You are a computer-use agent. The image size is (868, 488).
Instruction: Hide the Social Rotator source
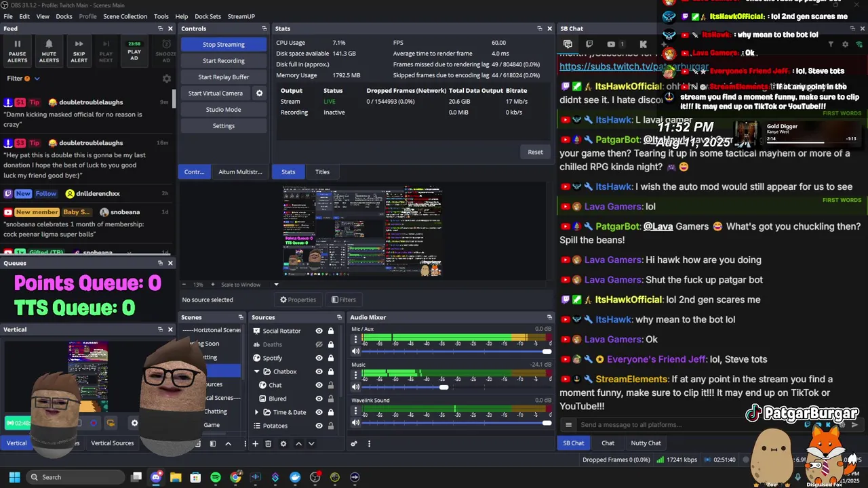pyautogui.click(x=319, y=331)
